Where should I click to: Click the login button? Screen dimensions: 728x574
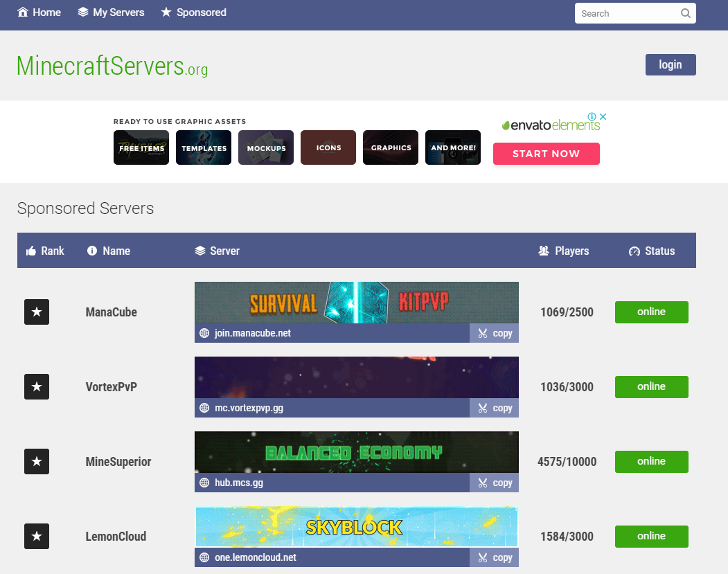coord(671,64)
